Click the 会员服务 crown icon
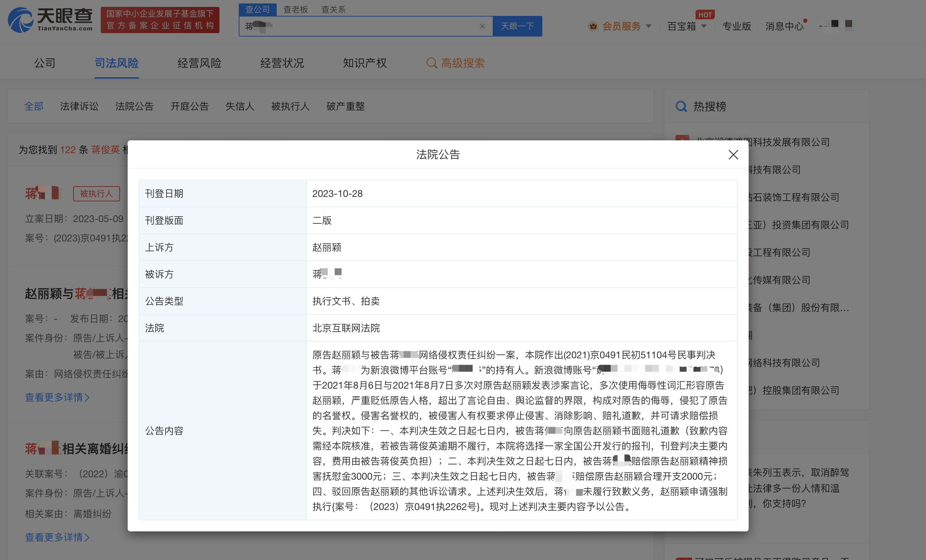This screenshot has width=926, height=560. (x=593, y=26)
